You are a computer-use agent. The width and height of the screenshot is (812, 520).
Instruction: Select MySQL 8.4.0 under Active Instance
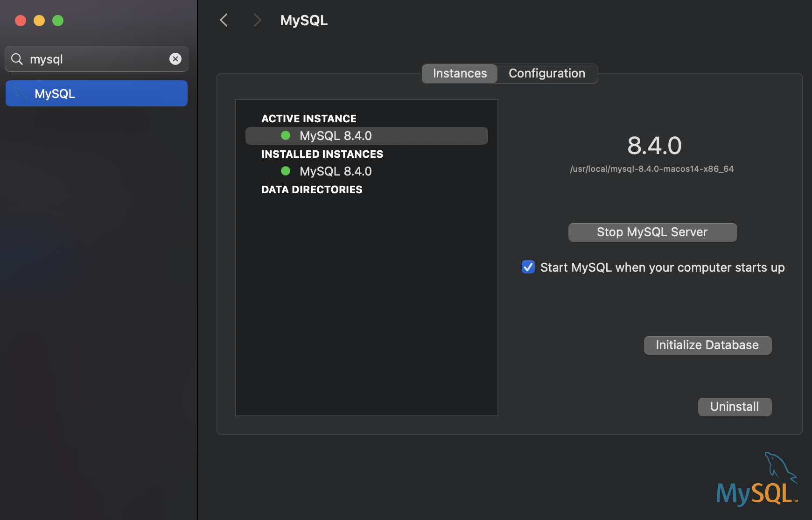pos(336,136)
